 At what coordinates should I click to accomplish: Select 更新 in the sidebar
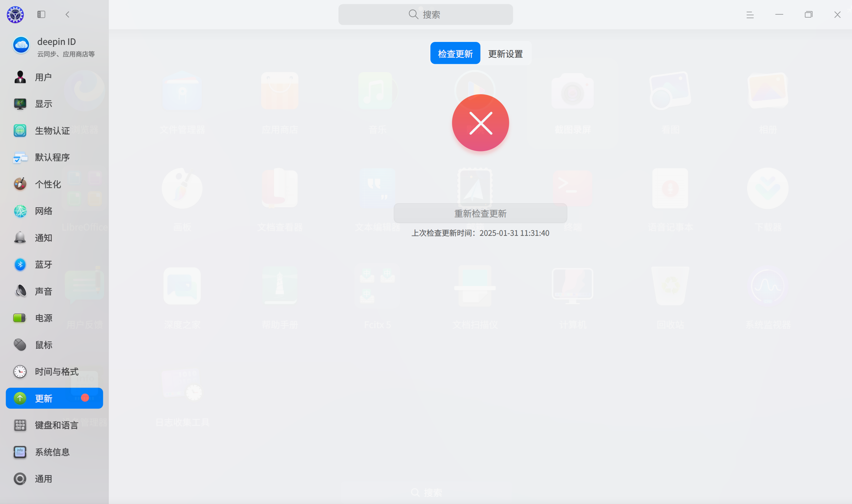pyautogui.click(x=54, y=399)
